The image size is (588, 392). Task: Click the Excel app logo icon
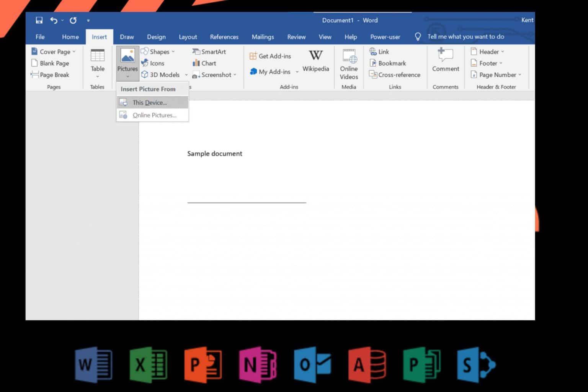pos(148,365)
